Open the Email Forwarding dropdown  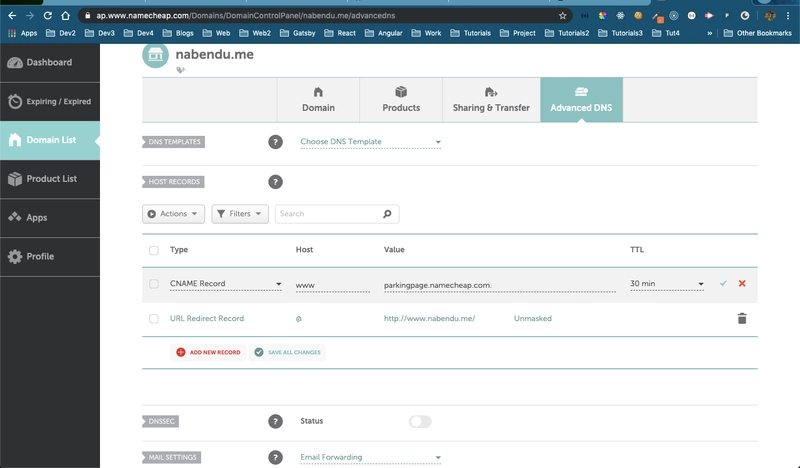click(x=370, y=457)
